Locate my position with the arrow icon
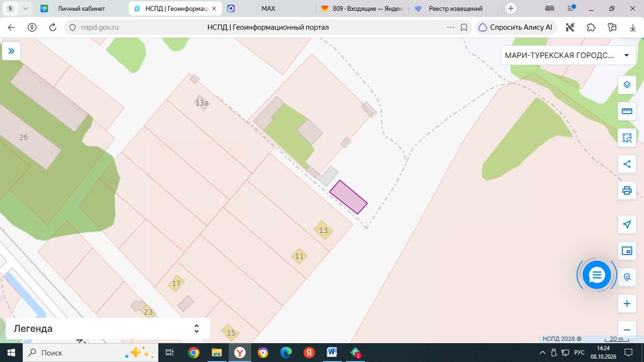644x362 pixels. click(626, 224)
